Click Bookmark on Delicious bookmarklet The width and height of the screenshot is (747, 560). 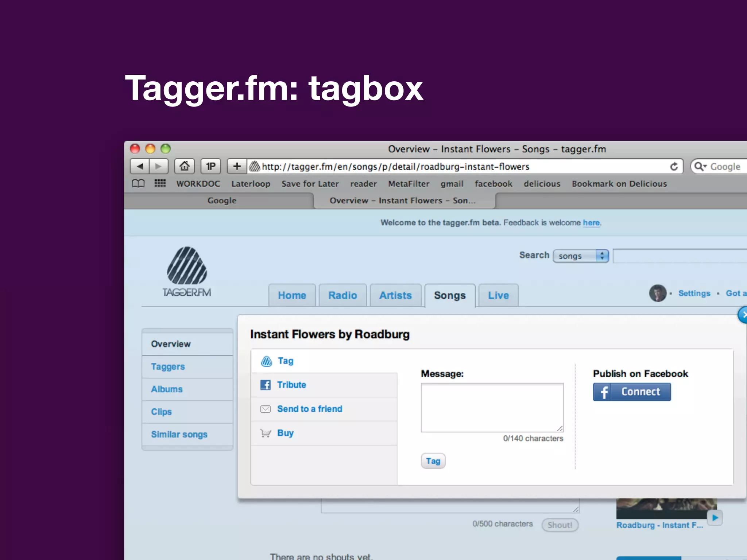619,184
